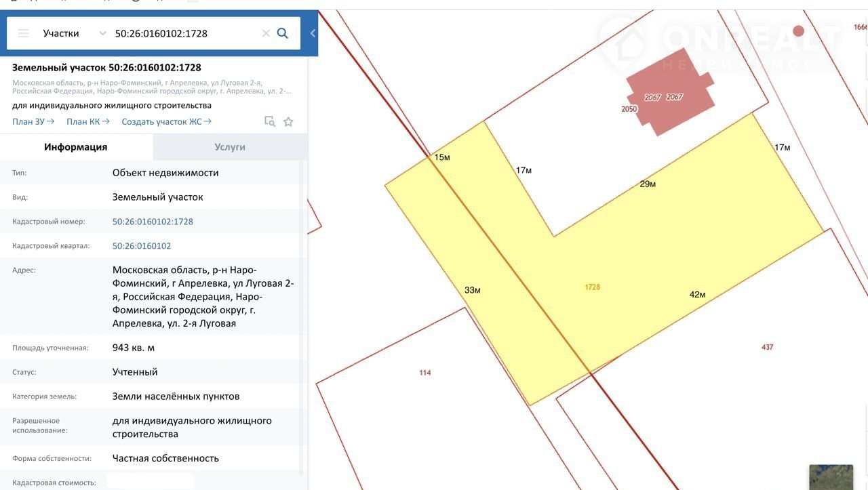Click into the cadastral number search field
868x490 pixels.
[183, 33]
